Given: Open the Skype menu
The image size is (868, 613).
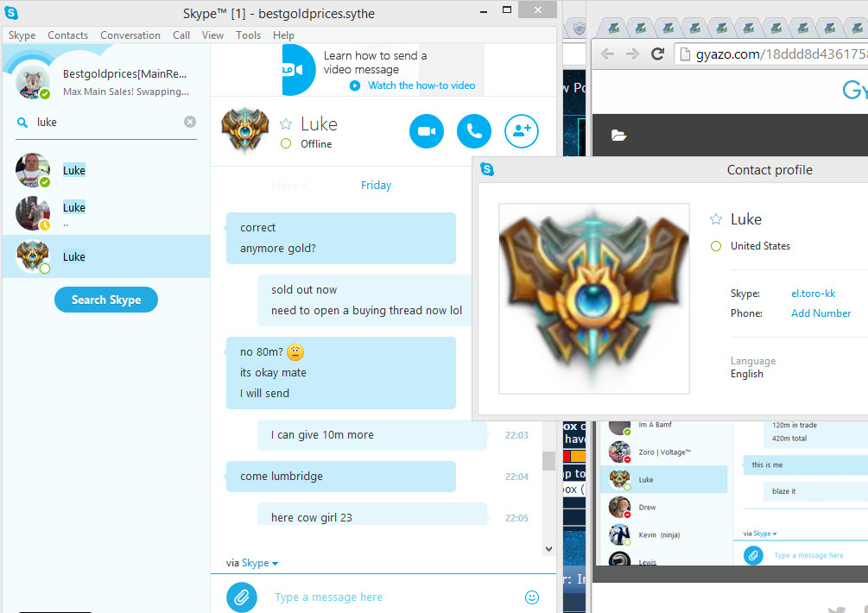Looking at the screenshot, I should pyautogui.click(x=22, y=35).
